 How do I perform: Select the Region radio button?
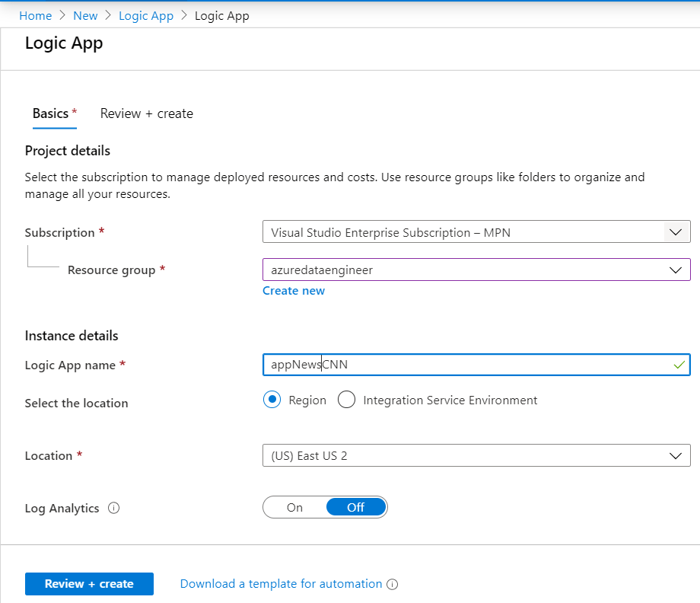click(272, 400)
